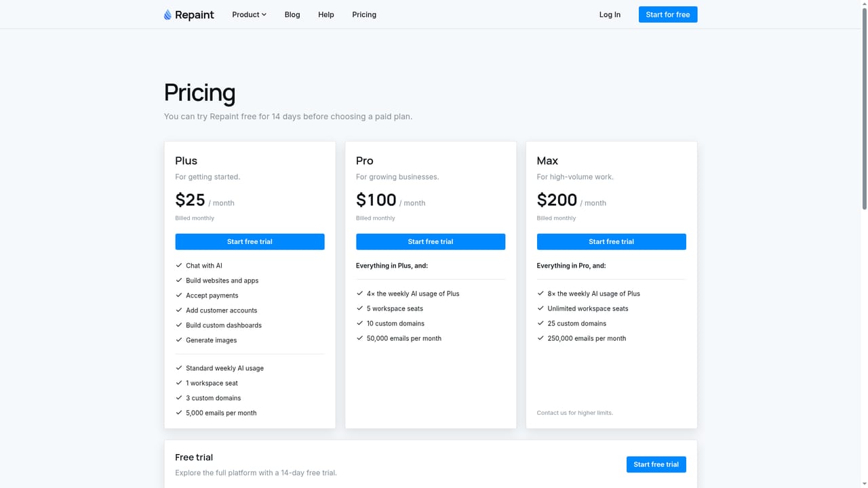
Task: Click the For high-volume work. text
Action: click(575, 177)
